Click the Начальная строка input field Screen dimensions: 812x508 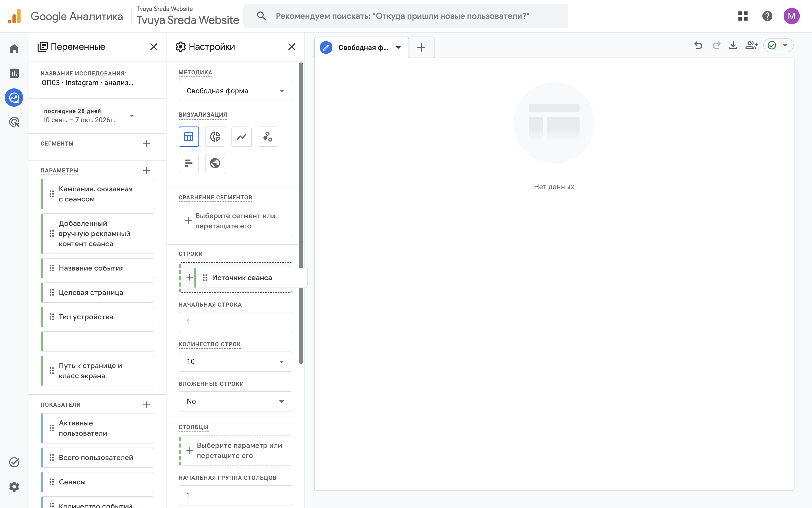235,322
